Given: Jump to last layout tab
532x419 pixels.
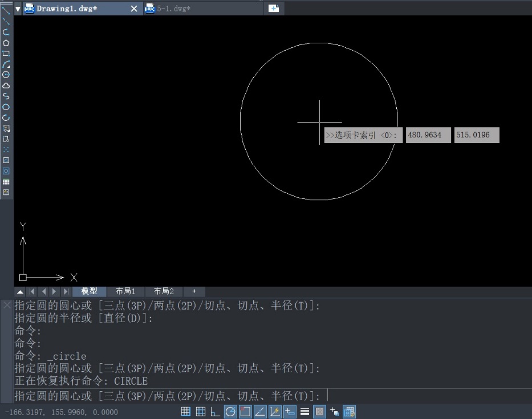Looking at the screenshot, I should 66,291.
